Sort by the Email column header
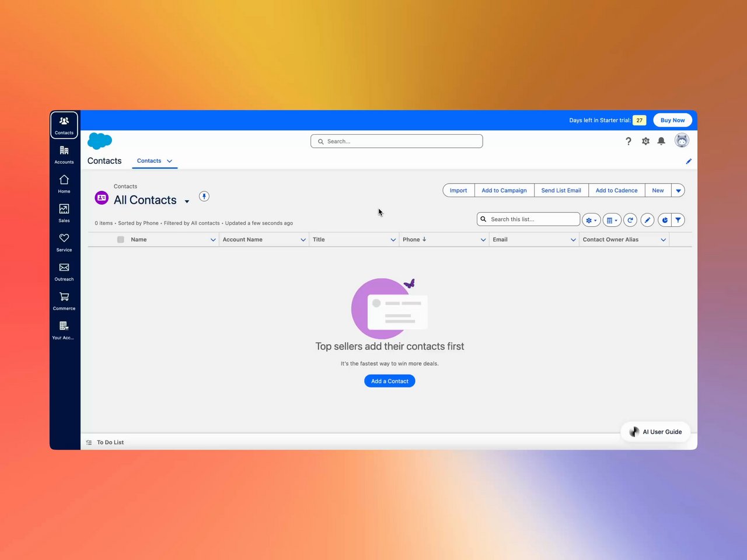The width and height of the screenshot is (747, 560). 500,240
